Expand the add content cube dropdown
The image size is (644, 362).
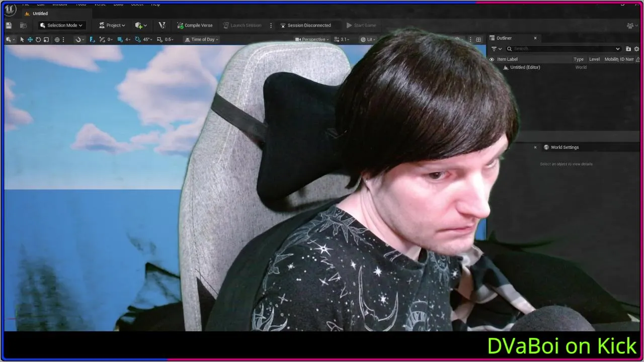141,25
